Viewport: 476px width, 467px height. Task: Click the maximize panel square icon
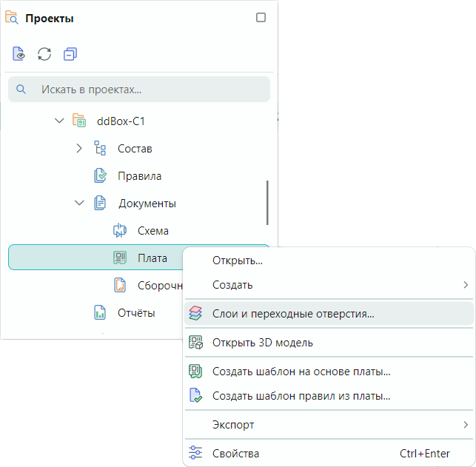261,18
